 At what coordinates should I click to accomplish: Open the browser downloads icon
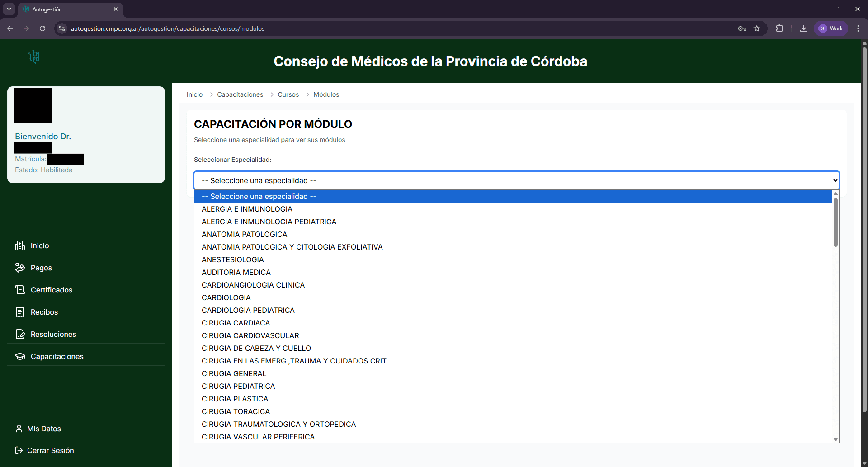803,28
